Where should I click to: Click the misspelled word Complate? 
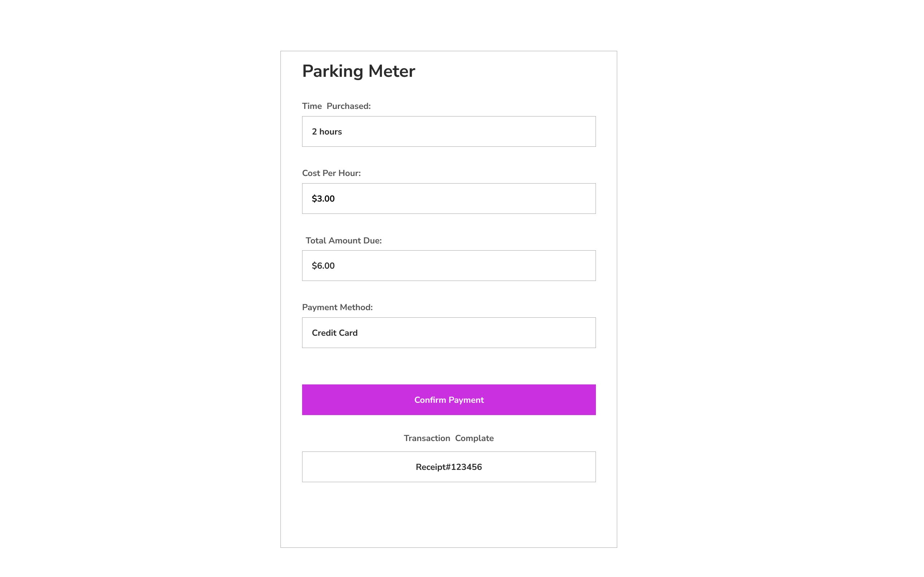pos(474,439)
